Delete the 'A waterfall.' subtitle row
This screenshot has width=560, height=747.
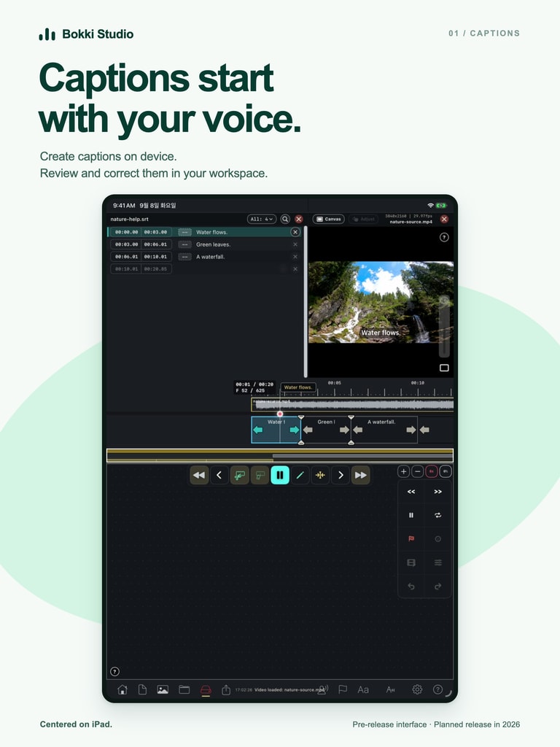coord(295,257)
